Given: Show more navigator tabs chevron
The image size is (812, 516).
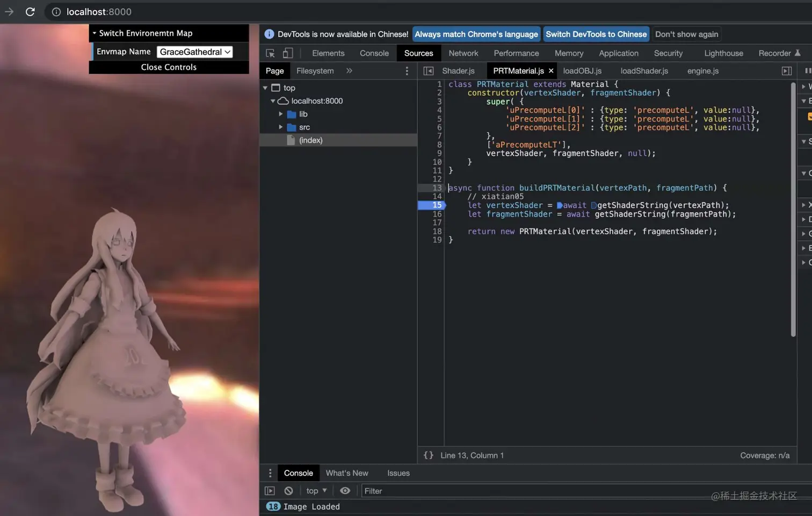Looking at the screenshot, I should (x=349, y=71).
